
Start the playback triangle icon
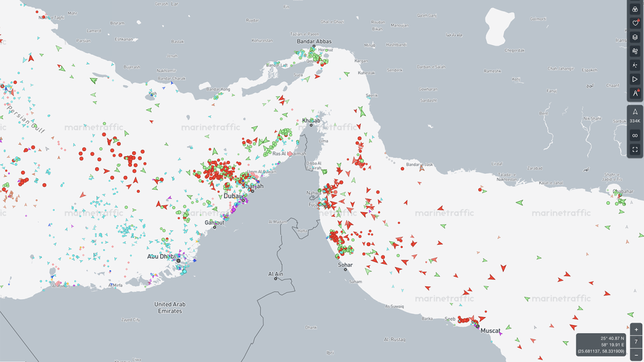point(635,79)
